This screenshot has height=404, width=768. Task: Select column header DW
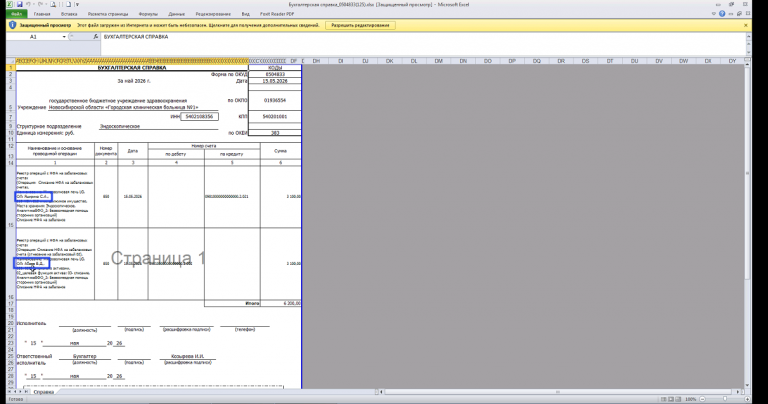684,61
